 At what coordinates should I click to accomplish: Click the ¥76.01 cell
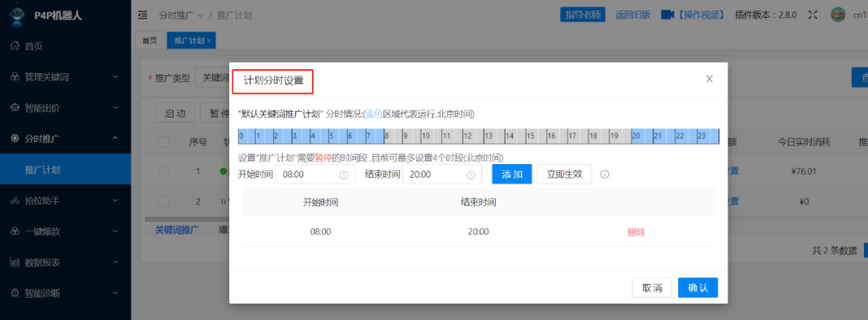coord(805,171)
